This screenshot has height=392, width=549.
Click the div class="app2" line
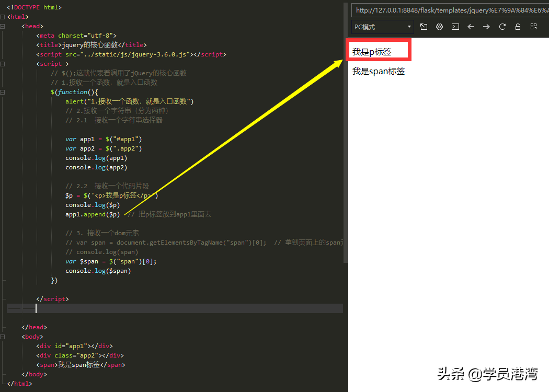80,355
